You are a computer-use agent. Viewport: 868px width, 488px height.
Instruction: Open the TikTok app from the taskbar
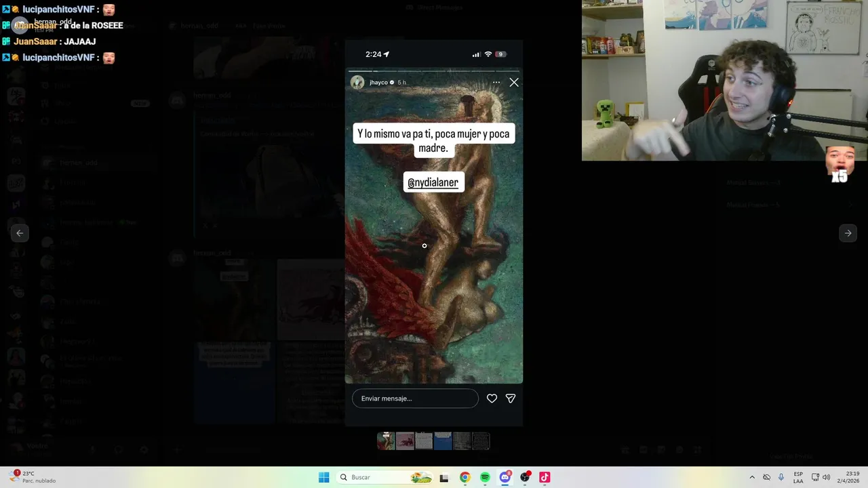[x=545, y=477]
